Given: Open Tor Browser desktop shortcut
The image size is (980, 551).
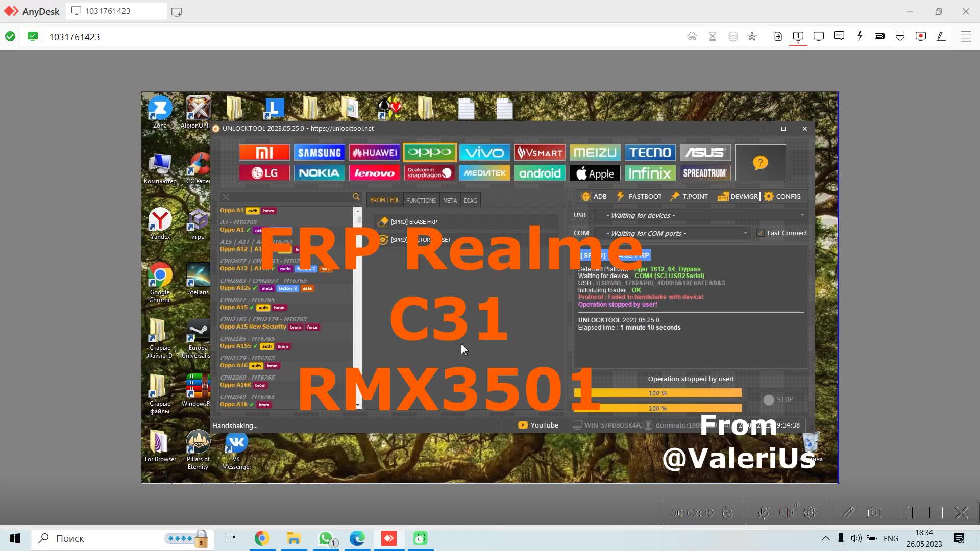Looking at the screenshot, I should [160, 446].
